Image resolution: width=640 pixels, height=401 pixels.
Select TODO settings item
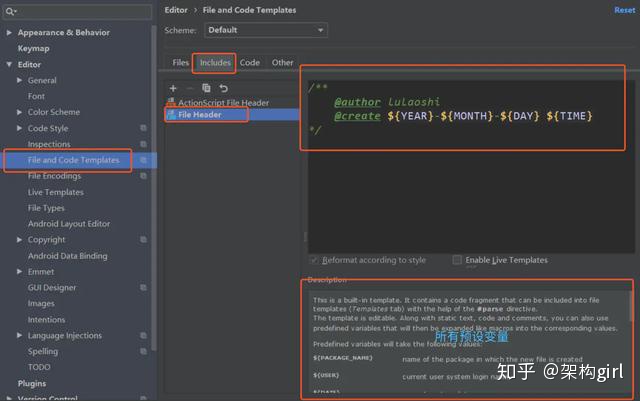pos(39,367)
